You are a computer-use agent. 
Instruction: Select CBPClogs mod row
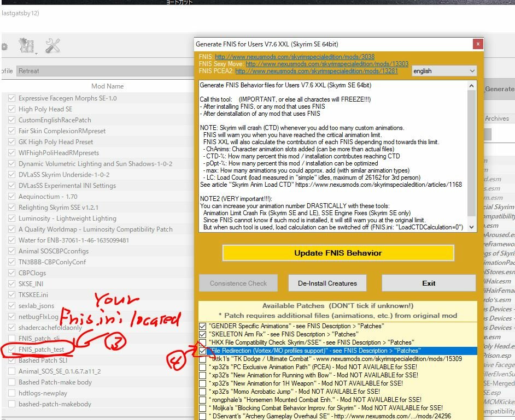click(x=98, y=273)
